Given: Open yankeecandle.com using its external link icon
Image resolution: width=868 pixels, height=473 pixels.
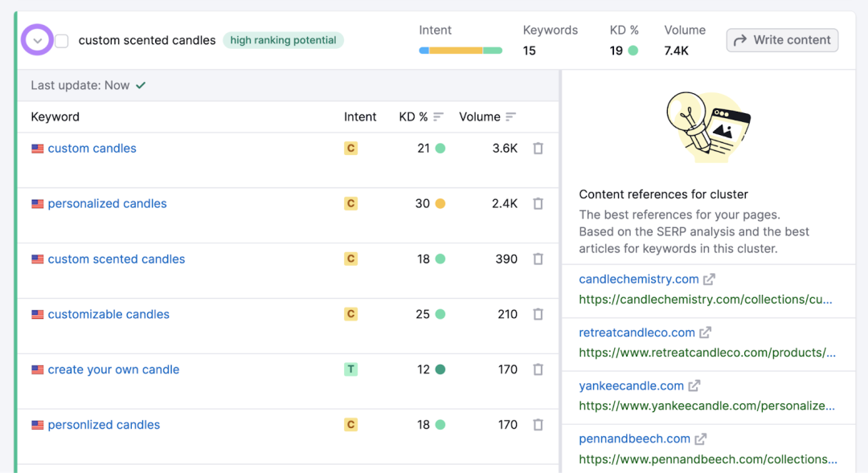Looking at the screenshot, I should pyautogui.click(x=694, y=385).
